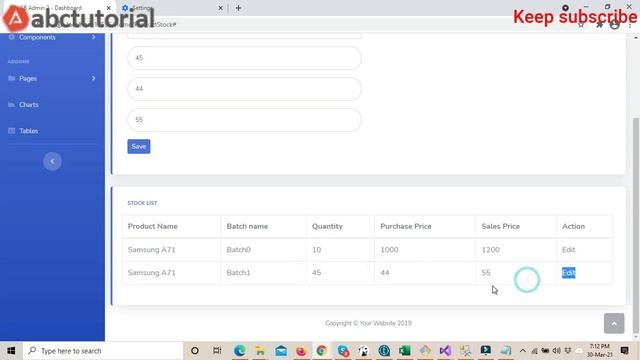
Task: Click the scroll-to-top arrow button
Action: [614, 323]
